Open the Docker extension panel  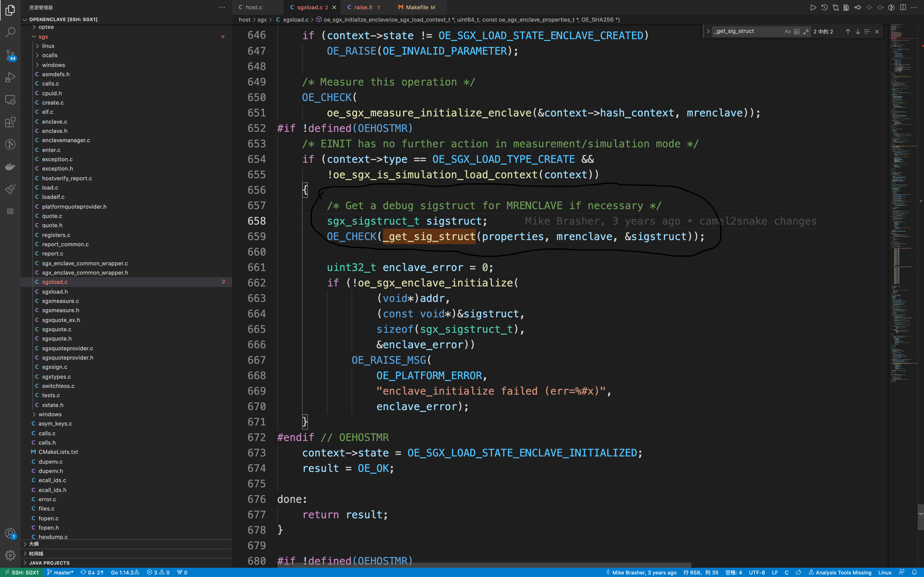10,166
